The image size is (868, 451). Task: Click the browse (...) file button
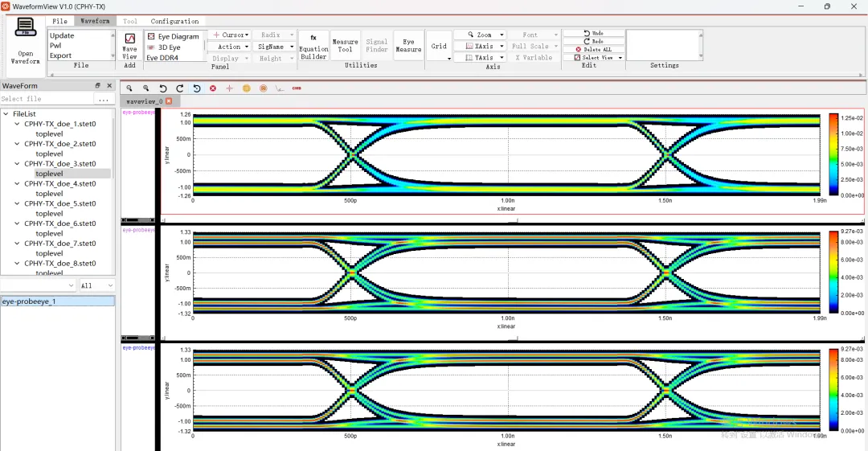pyautogui.click(x=104, y=99)
